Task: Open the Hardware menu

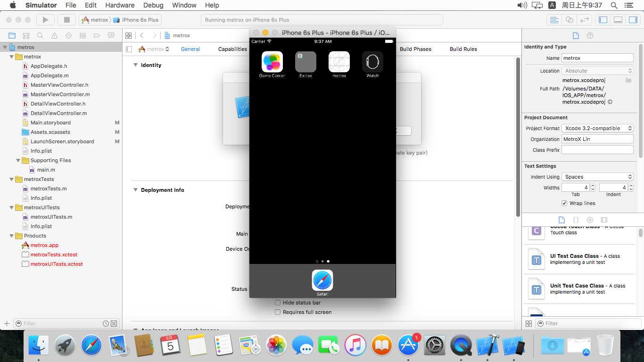Action: click(x=120, y=5)
